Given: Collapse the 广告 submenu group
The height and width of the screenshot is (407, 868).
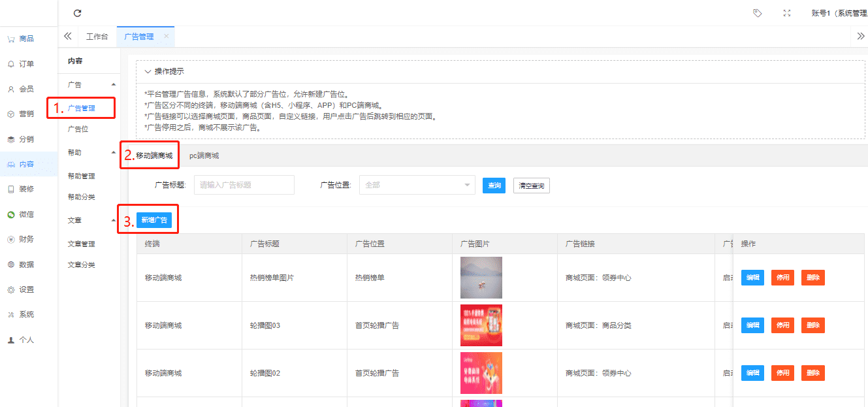Looking at the screenshot, I should [114, 85].
